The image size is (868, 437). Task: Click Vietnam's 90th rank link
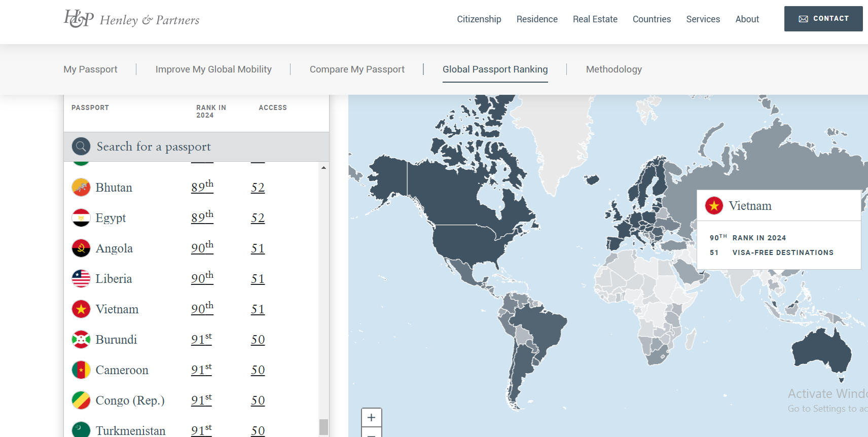tap(202, 309)
